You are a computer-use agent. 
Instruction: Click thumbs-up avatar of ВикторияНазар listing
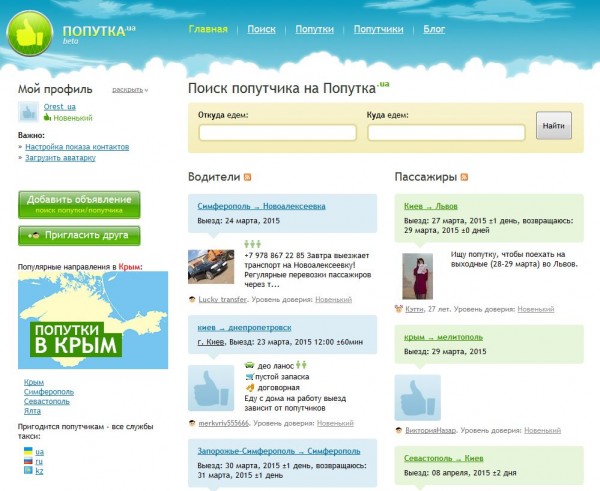click(417, 397)
